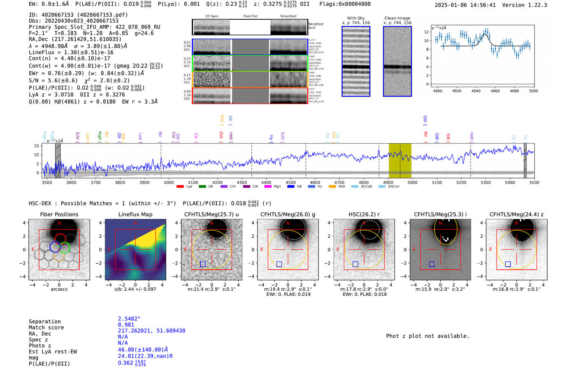Click the HSC-DEX Possible Matches heading
The image size is (576, 392).
[x=102, y=204]
